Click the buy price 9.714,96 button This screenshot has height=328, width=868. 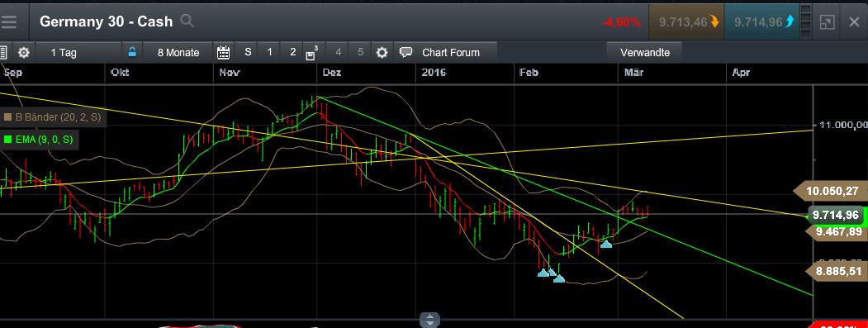coord(761,22)
